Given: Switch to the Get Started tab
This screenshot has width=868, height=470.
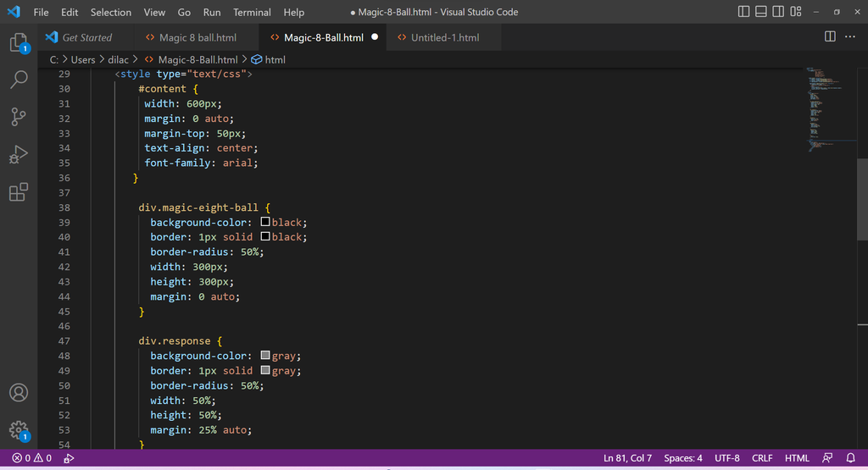Looking at the screenshot, I should 86,37.
